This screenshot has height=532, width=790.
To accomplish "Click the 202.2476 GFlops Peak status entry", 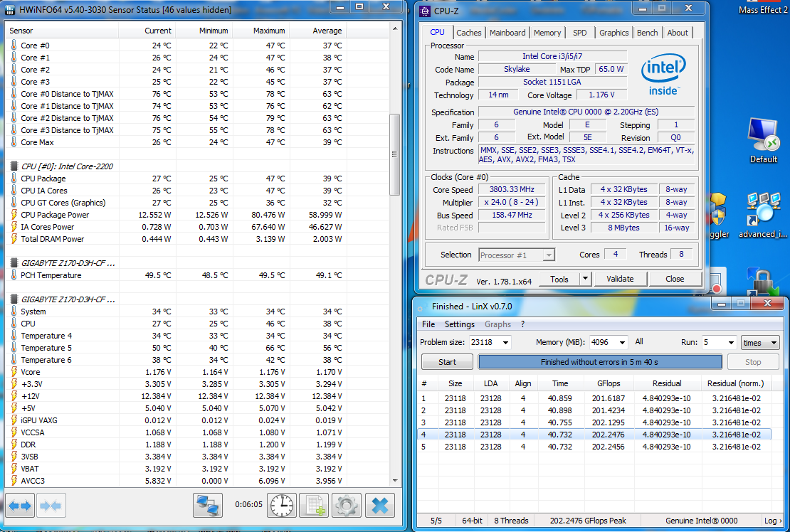I will coord(588,521).
